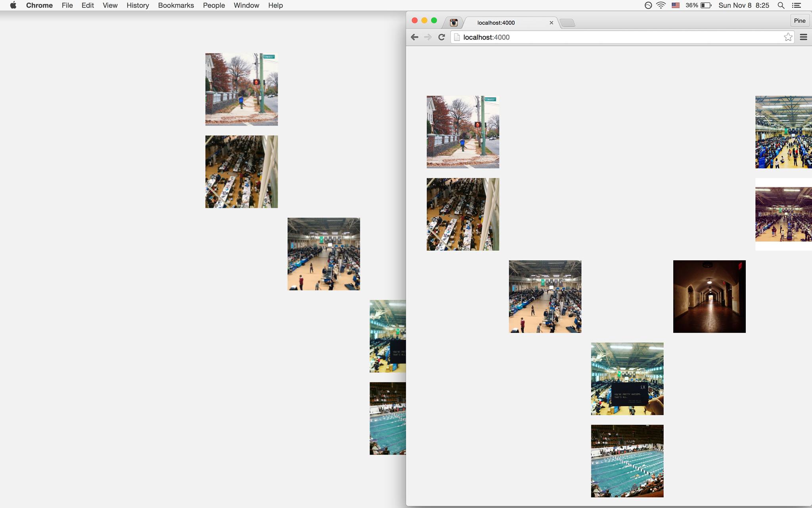
Task: Open Chrome hamburger menu
Action: tap(804, 37)
